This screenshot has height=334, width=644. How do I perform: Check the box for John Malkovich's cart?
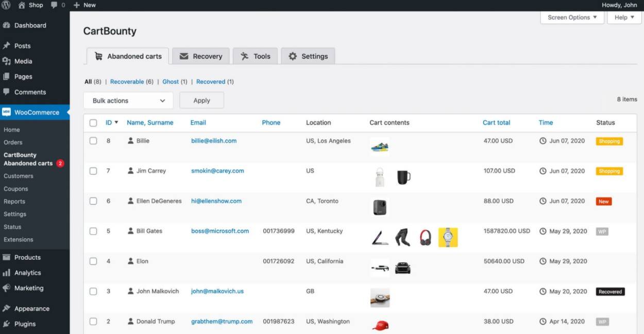pyautogui.click(x=93, y=291)
